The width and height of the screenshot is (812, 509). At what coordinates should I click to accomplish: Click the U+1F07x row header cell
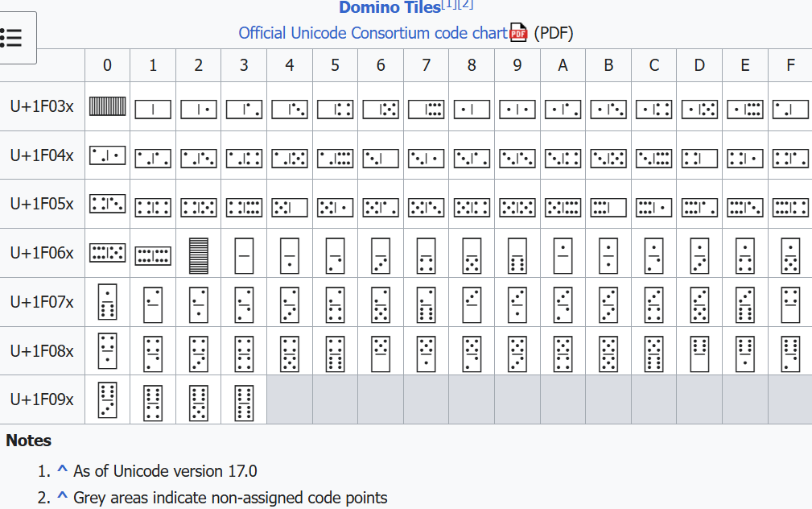42,302
